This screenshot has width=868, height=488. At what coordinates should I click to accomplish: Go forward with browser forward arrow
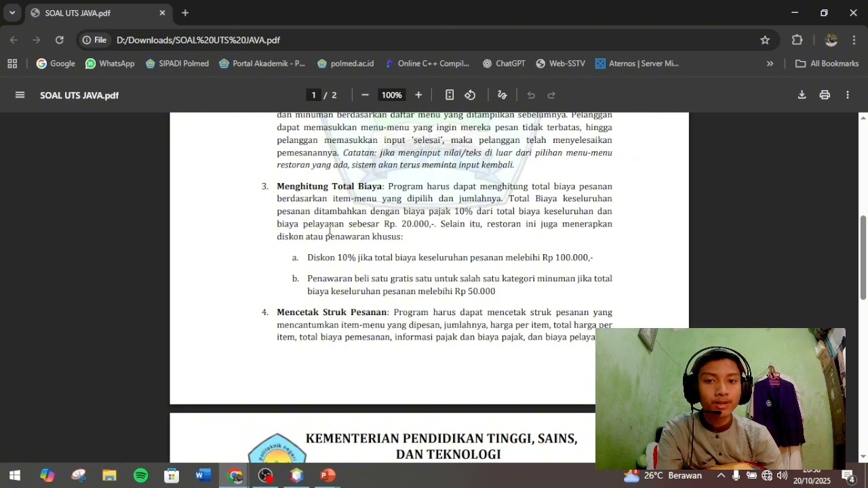coord(37,40)
